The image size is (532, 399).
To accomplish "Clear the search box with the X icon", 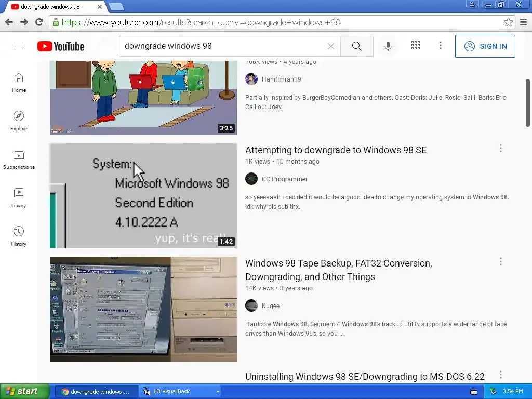I will point(331,46).
